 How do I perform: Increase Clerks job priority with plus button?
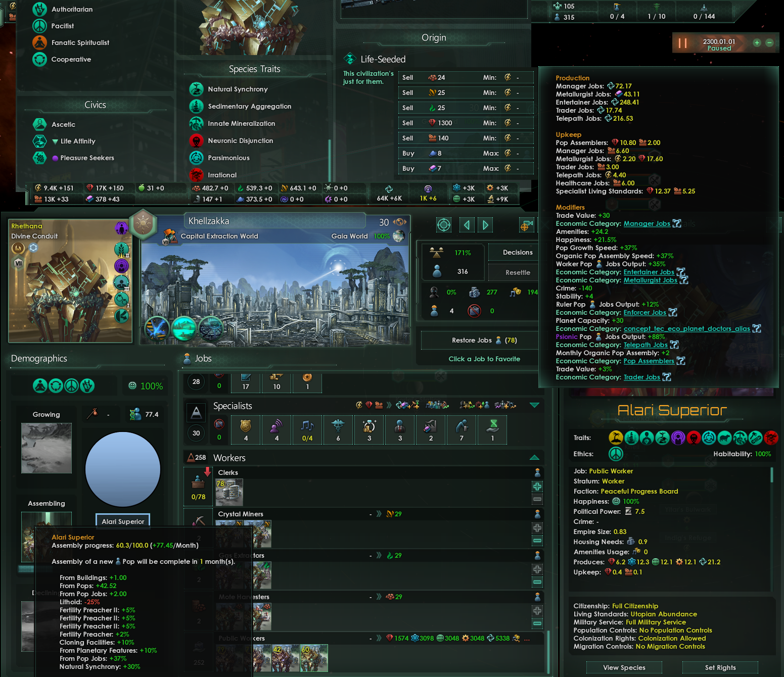[x=537, y=487]
